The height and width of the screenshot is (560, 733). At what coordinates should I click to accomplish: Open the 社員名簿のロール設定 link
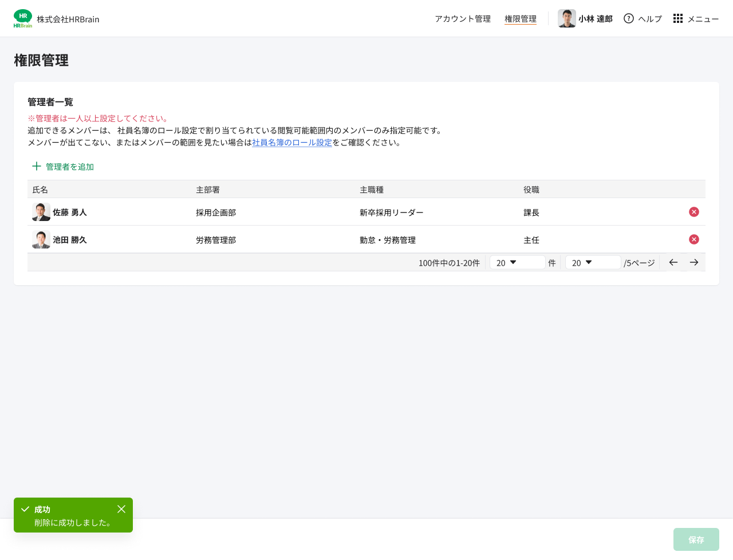pos(292,143)
